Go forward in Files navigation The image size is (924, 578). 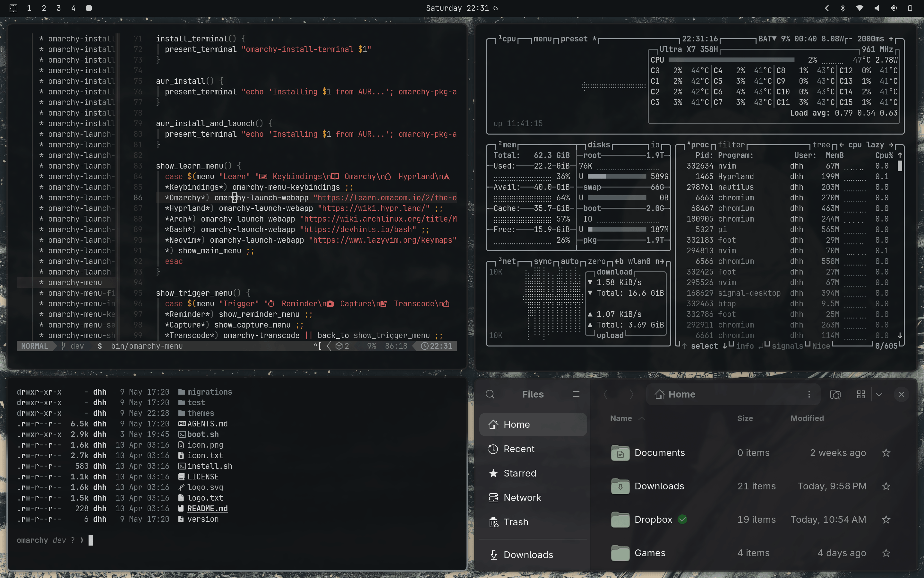(x=631, y=394)
